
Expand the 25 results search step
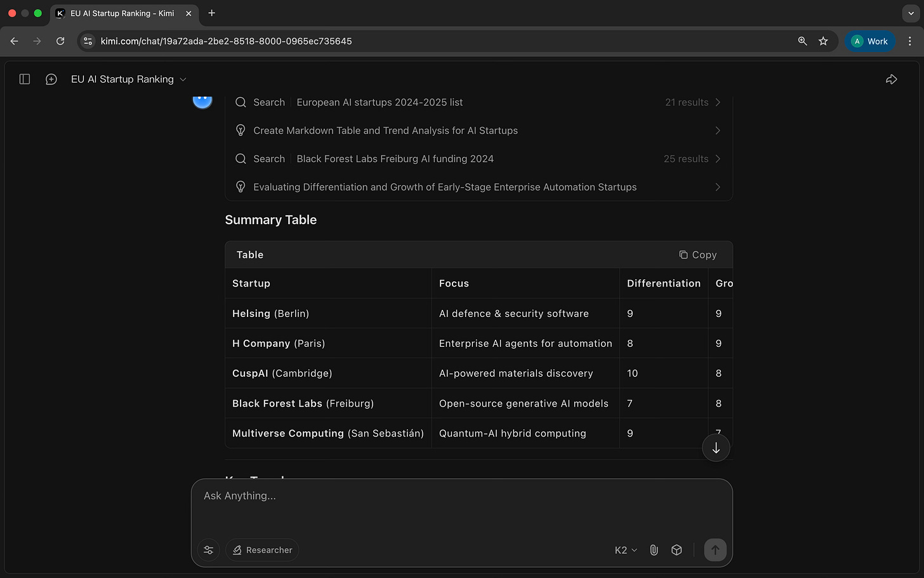coord(718,159)
